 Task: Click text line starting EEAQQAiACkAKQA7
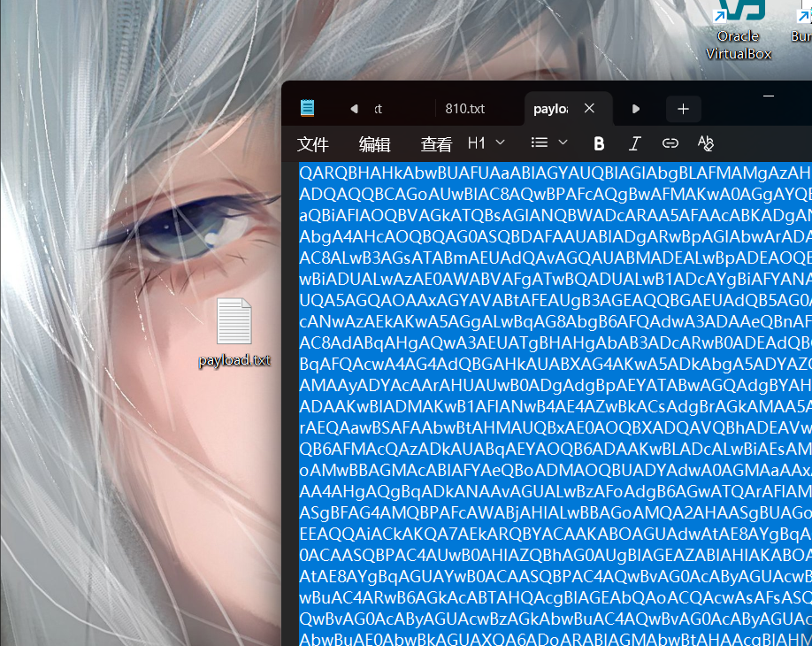[x=555, y=534]
